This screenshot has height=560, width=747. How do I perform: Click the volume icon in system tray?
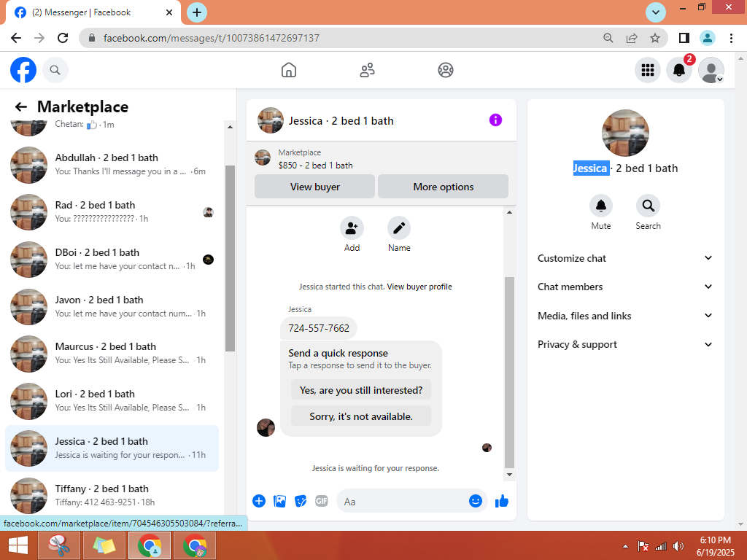(x=678, y=546)
